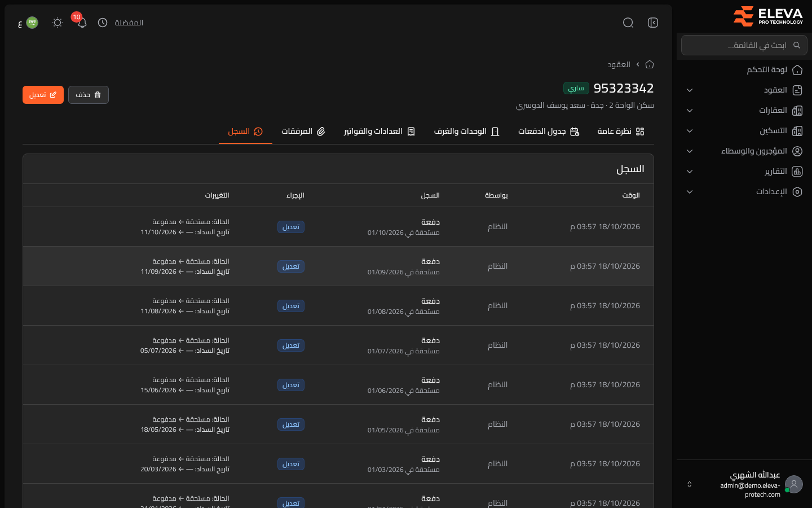Screen dimensions: 812x508
Task: Click the حذف delete button
Action: click(x=89, y=95)
